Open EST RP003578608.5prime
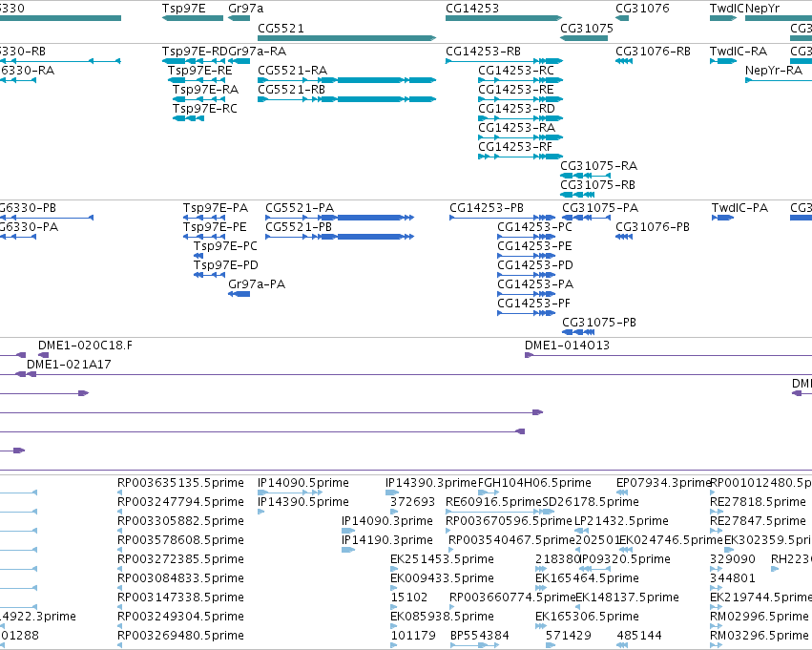This screenshot has height=650, width=812. coord(180,540)
